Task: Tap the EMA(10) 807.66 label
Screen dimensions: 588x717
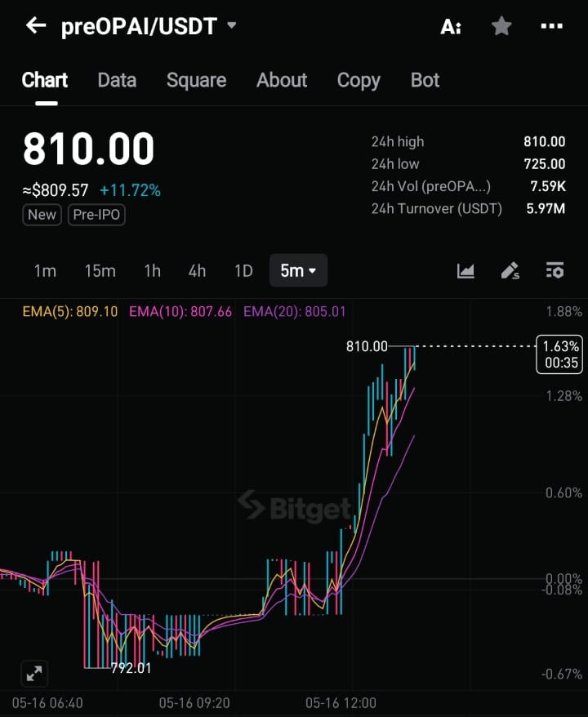Action: click(180, 312)
